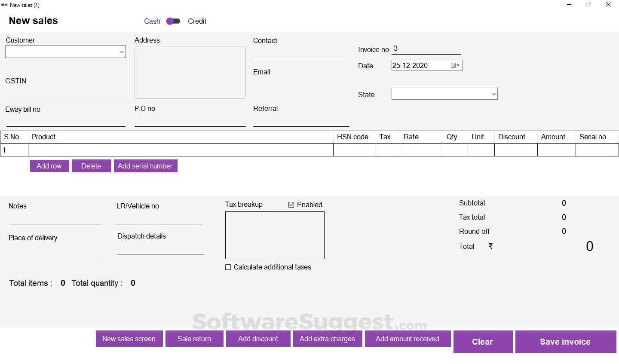Start a Sale return
This screenshot has height=364, width=619.
(x=194, y=339)
